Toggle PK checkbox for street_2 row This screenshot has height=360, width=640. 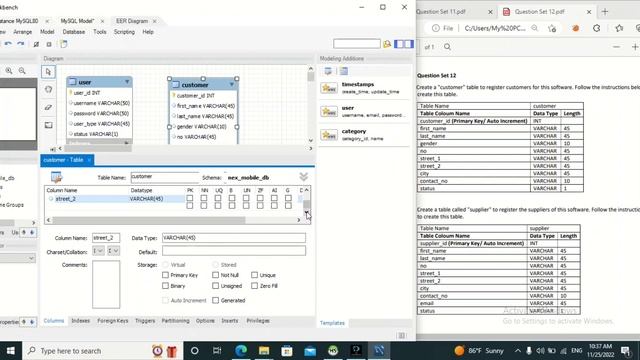[190, 198]
